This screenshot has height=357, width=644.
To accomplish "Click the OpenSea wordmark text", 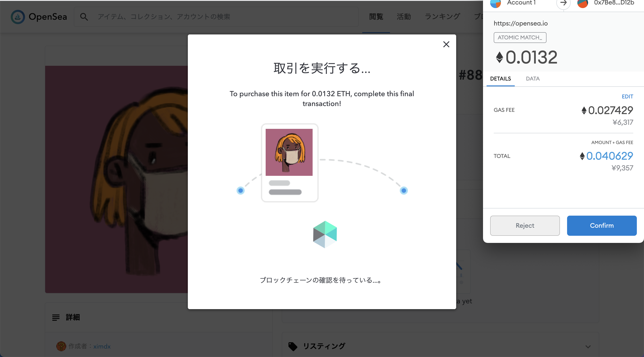I will tap(48, 17).
